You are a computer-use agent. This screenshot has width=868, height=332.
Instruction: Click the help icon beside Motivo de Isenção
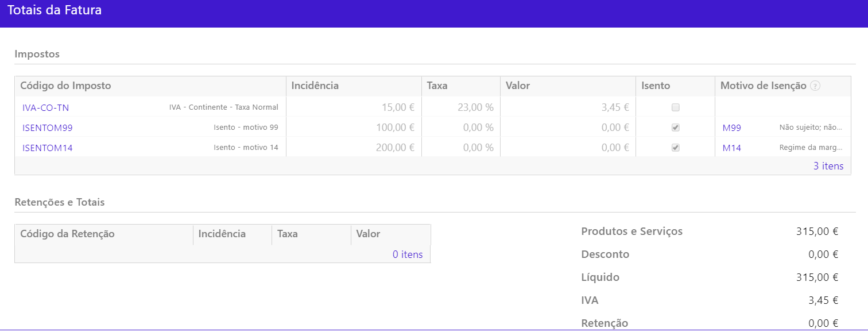click(815, 86)
